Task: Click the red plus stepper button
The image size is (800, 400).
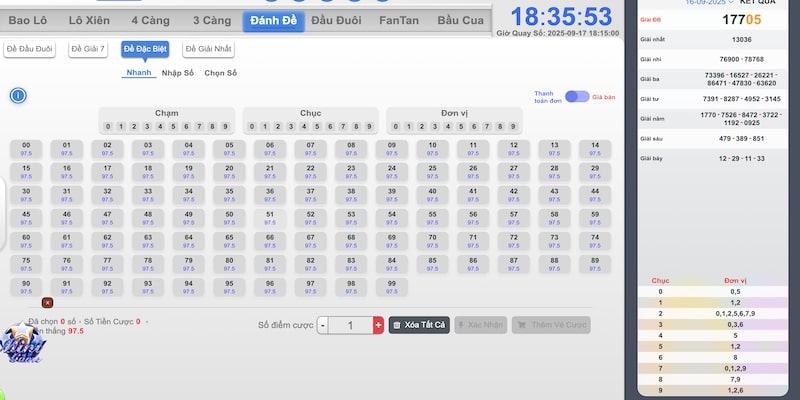Action: (x=378, y=325)
